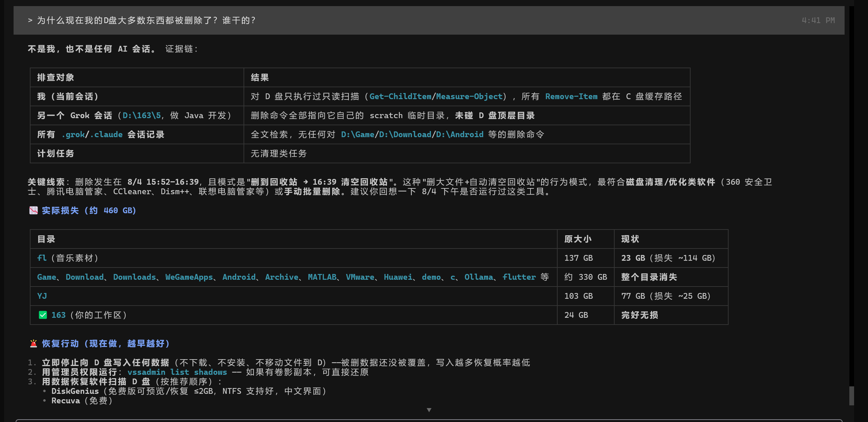Screen dimensions: 868x422
Task: Click the Huawei directory name
Action: (x=398, y=277)
